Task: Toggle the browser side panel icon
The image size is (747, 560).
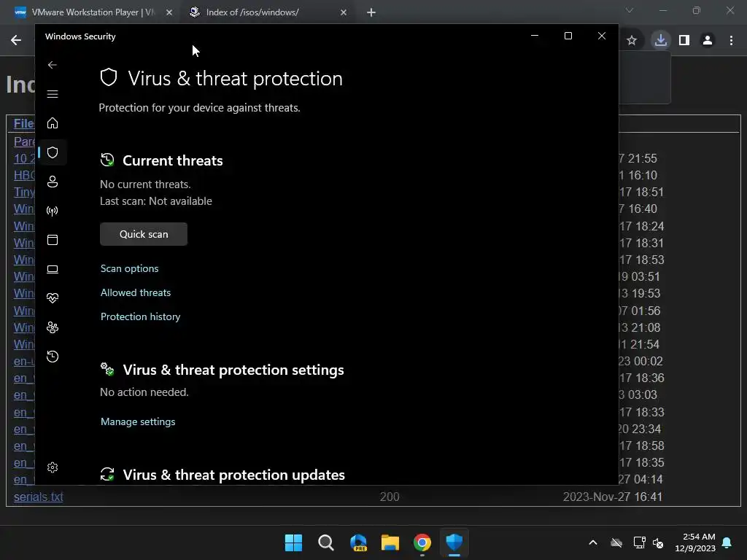Action: pos(684,41)
